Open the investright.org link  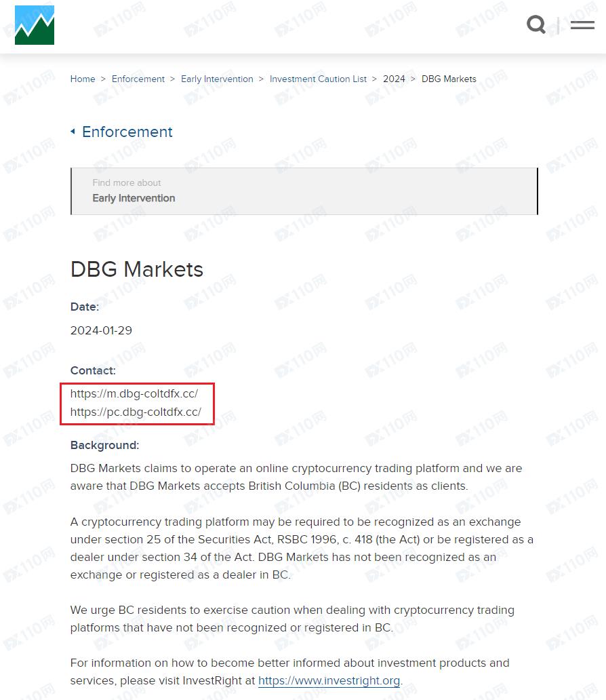[329, 680]
